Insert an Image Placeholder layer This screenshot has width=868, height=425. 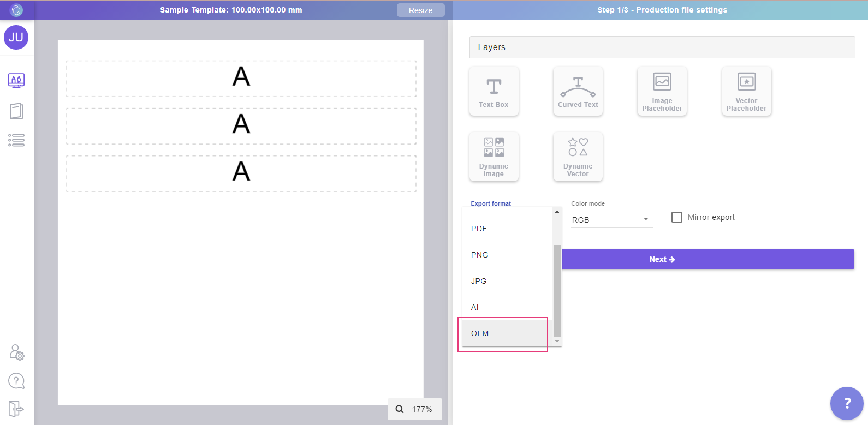point(662,91)
